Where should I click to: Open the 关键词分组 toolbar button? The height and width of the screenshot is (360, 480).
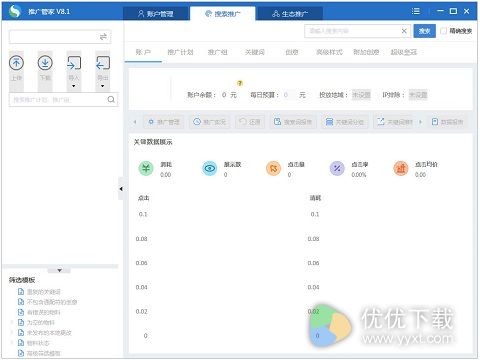[344, 122]
